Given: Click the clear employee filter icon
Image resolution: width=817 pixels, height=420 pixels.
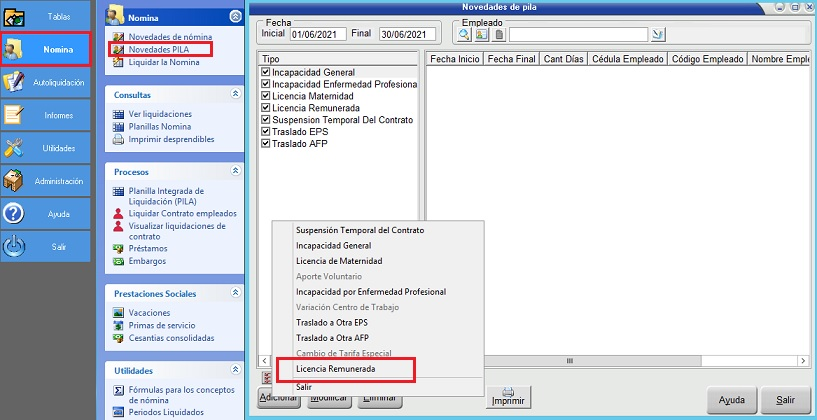Looking at the screenshot, I should (657, 34).
